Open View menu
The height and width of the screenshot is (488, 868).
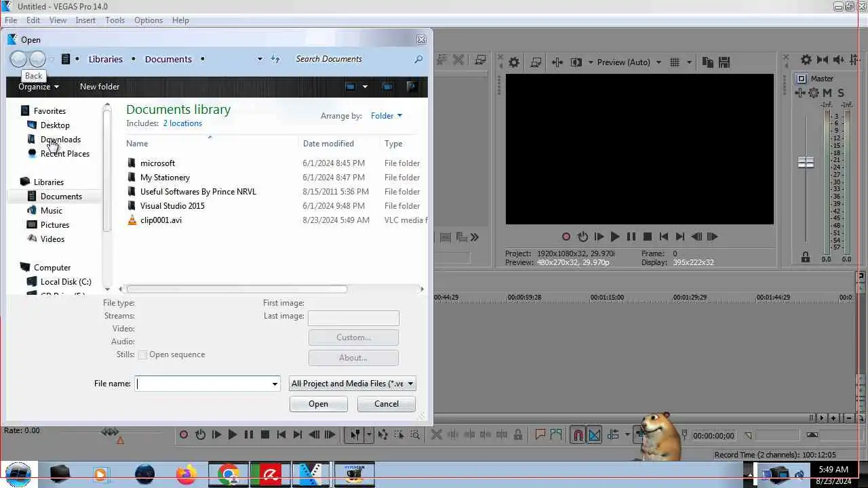tap(58, 20)
